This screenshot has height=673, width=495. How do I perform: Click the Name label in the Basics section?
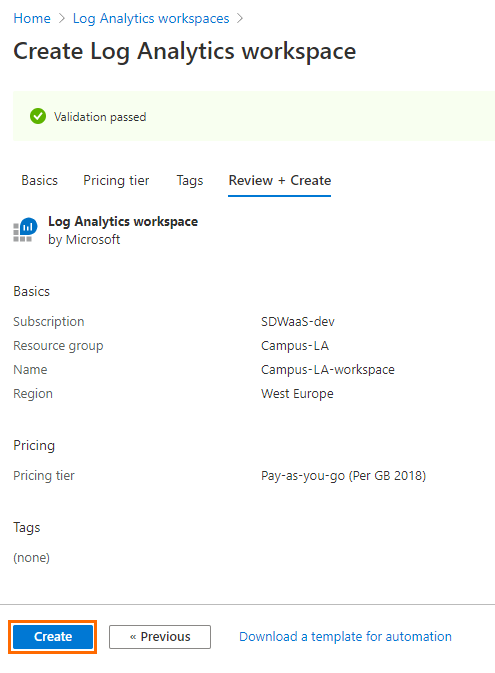pos(30,370)
